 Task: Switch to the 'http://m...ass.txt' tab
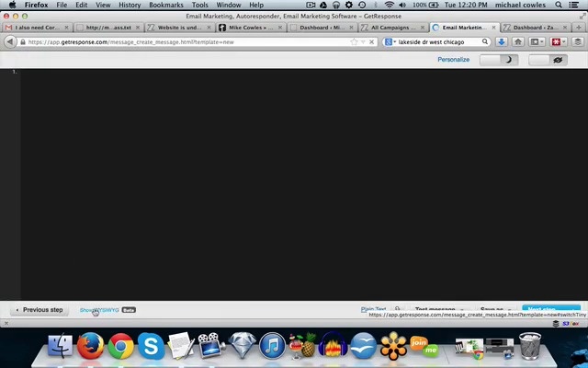click(108, 28)
